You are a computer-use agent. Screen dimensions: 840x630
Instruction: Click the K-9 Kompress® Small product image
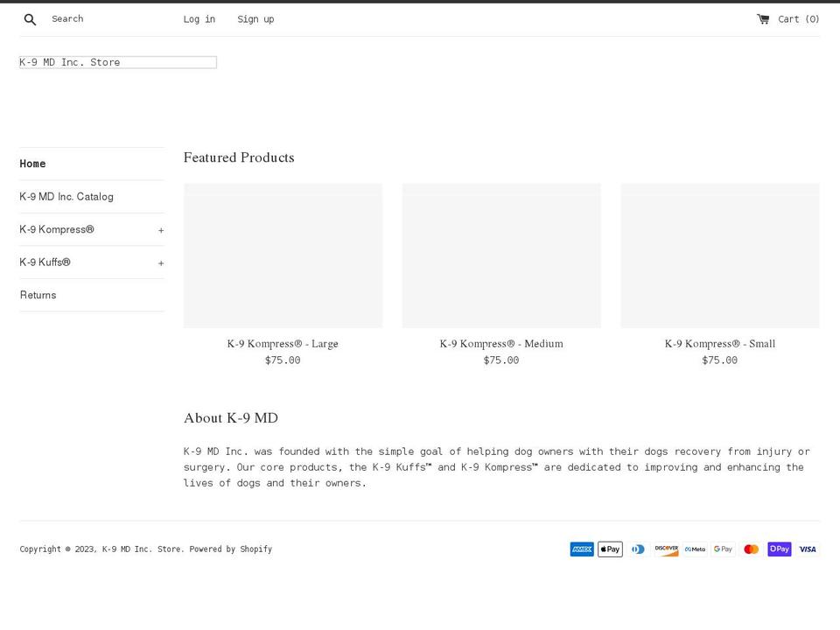pos(720,255)
